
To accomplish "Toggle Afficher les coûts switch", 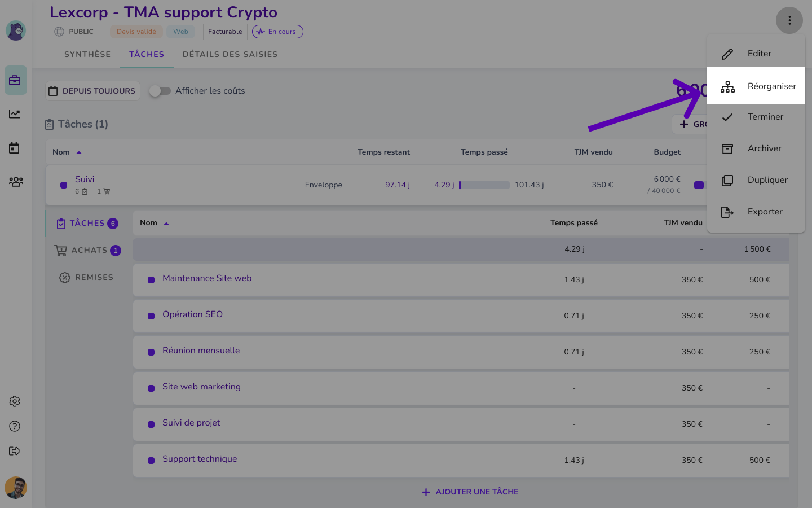I will point(160,91).
